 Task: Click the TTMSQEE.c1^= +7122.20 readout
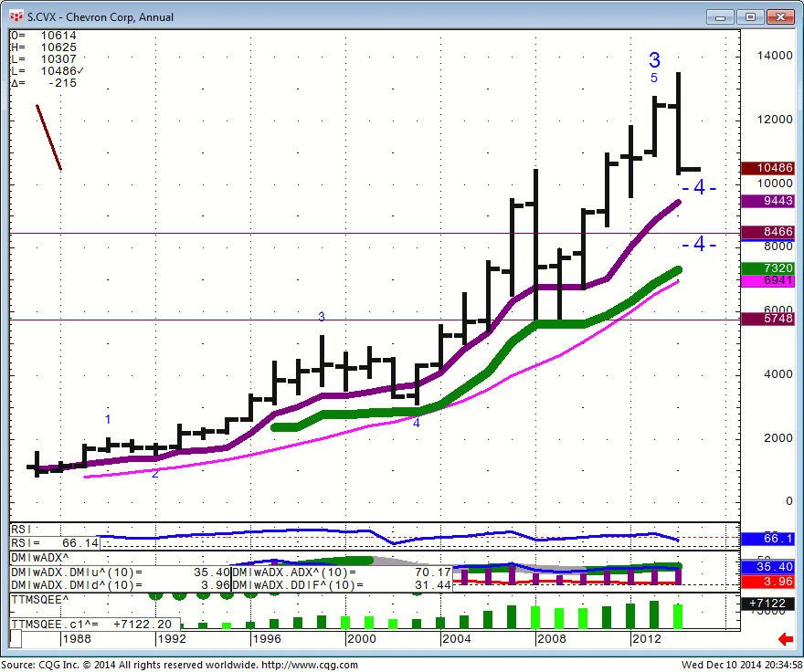[95, 625]
